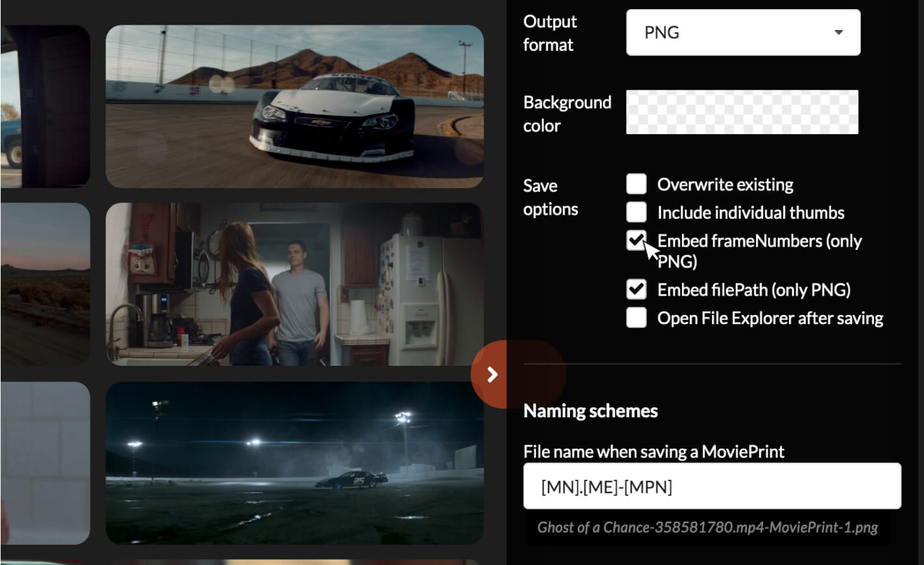Uncheck Embed filePath (only PNG)
Viewport: 924px width, 565px height.
tap(636, 290)
